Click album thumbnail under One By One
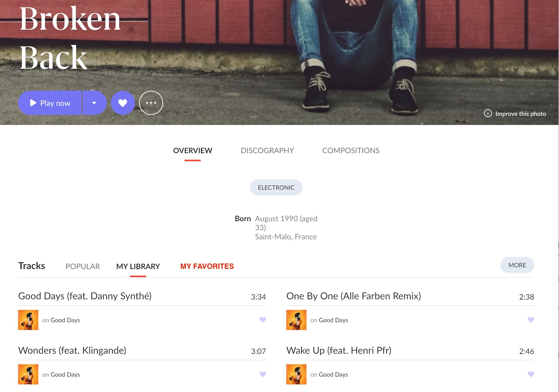The image size is (559, 392). click(x=296, y=320)
